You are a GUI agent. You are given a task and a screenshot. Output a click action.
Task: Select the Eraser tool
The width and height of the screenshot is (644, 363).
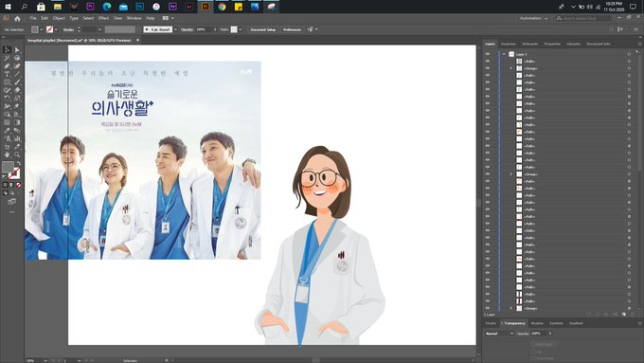(17, 90)
